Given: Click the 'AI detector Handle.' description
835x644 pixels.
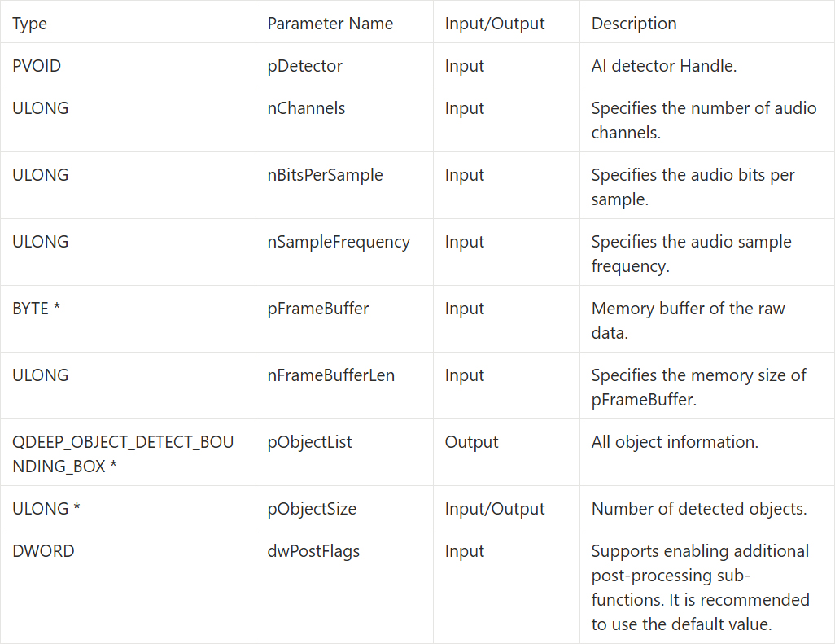Looking at the screenshot, I should (663, 66).
